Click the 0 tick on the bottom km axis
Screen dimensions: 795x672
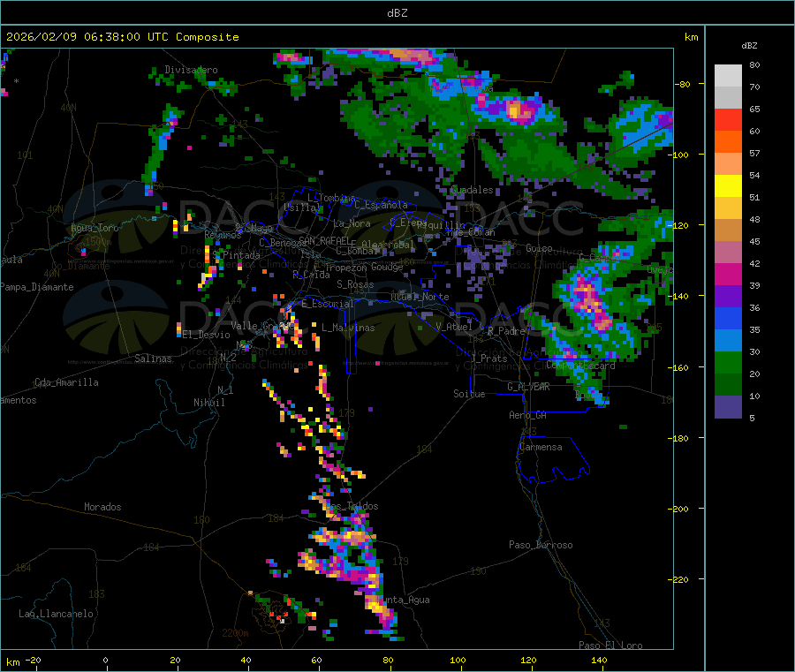[105, 660]
